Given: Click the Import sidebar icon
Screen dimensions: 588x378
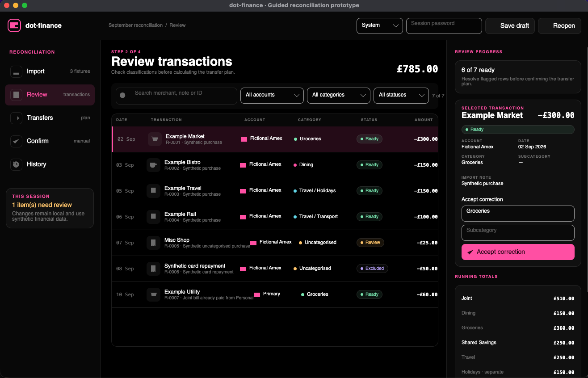Looking at the screenshot, I should tap(16, 71).
